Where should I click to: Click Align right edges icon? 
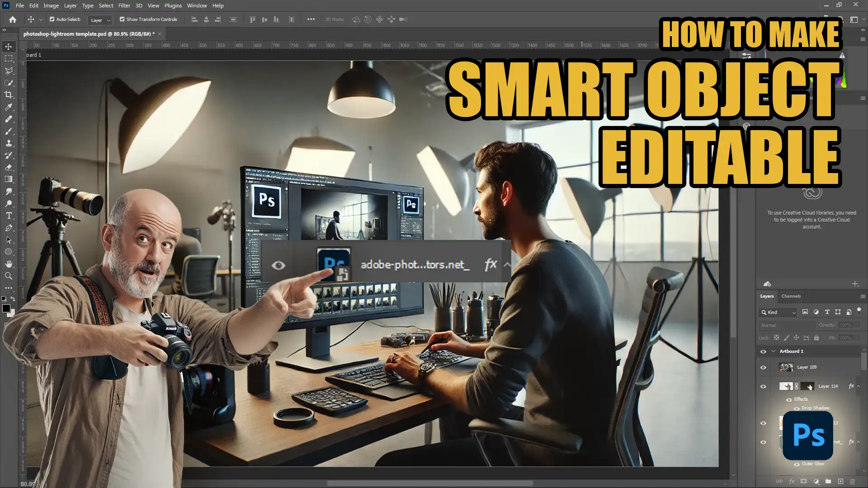(218, 19)
